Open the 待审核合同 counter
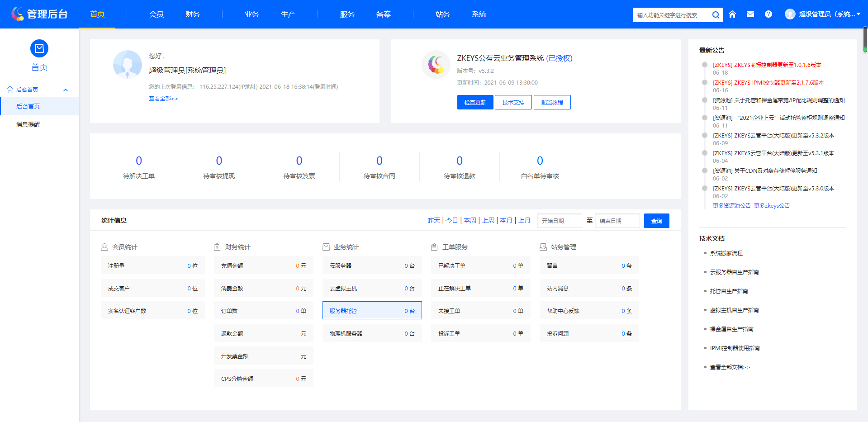 click(x=379, y=166)
